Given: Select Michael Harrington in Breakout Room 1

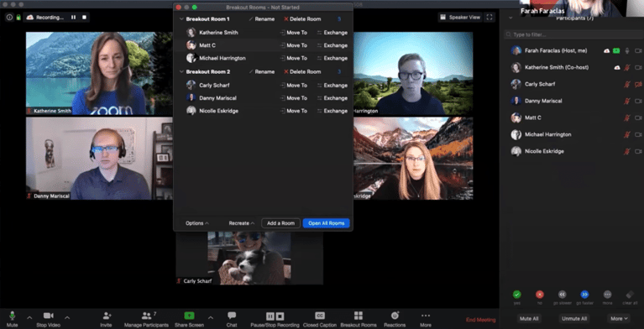Looking at the screenshot, I should pos(223,58).
